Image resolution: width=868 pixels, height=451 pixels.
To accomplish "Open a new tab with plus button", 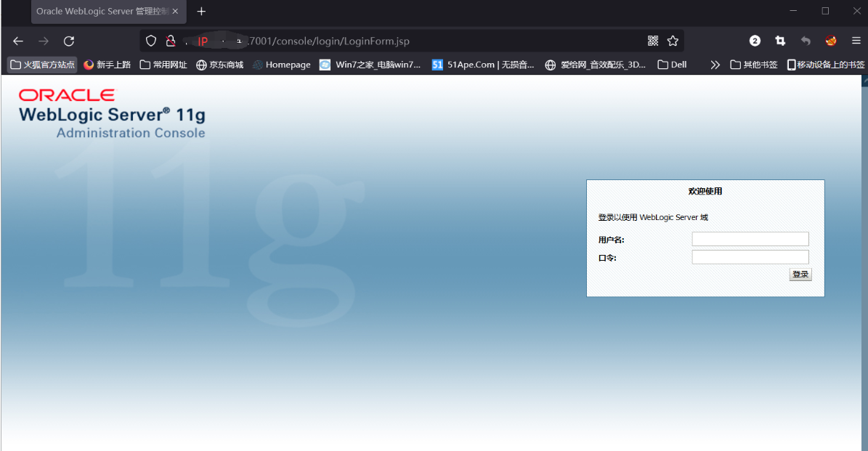I will tap(201, 11).
